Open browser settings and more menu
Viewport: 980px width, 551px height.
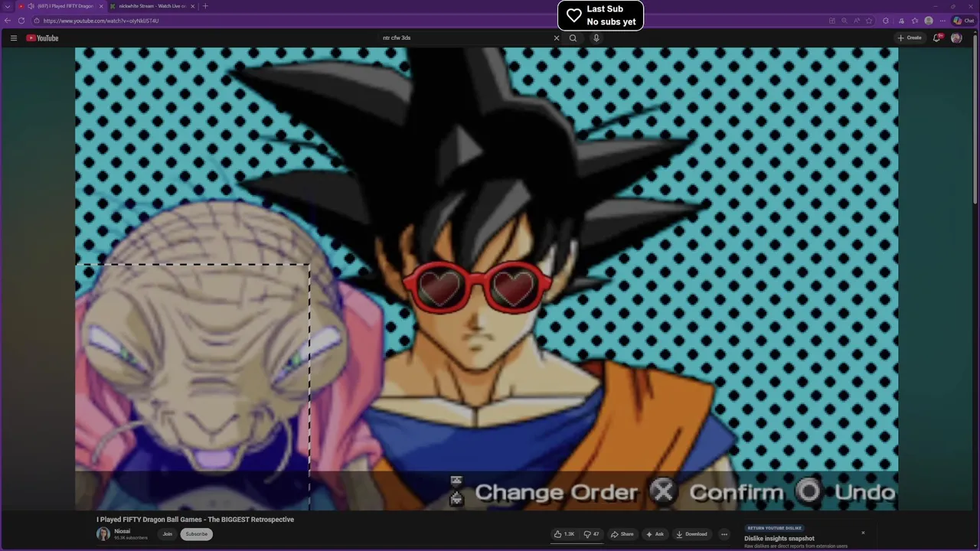tap(942, 21)
